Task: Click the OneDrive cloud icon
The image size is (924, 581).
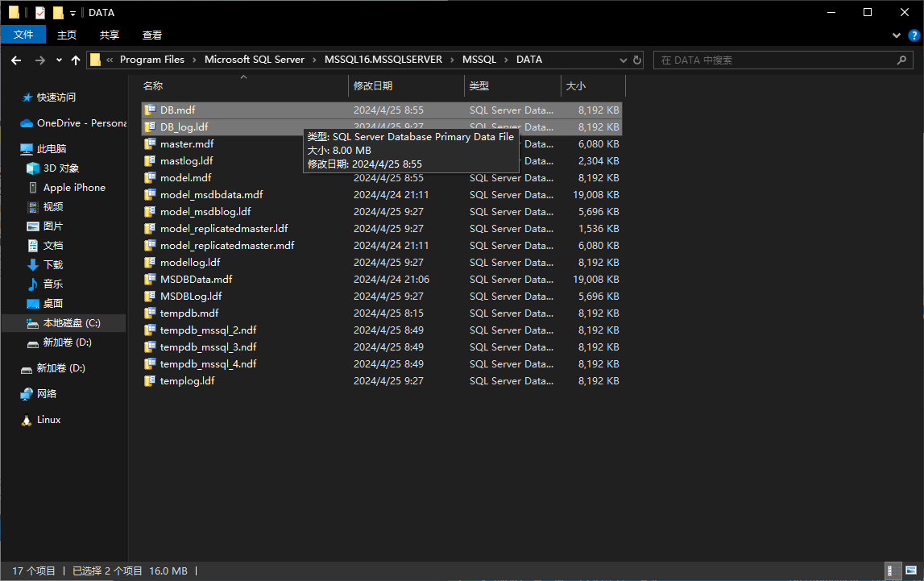Action: (27, 123)
